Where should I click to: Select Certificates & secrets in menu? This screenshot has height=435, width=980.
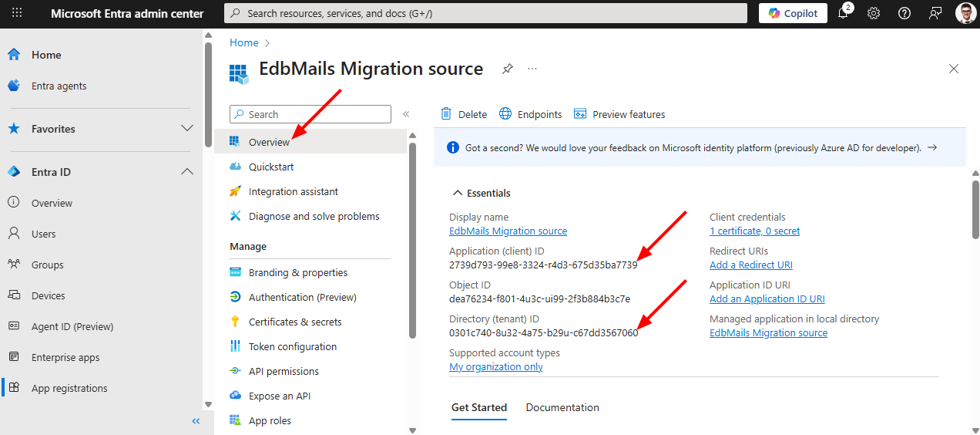click(295, 322)
